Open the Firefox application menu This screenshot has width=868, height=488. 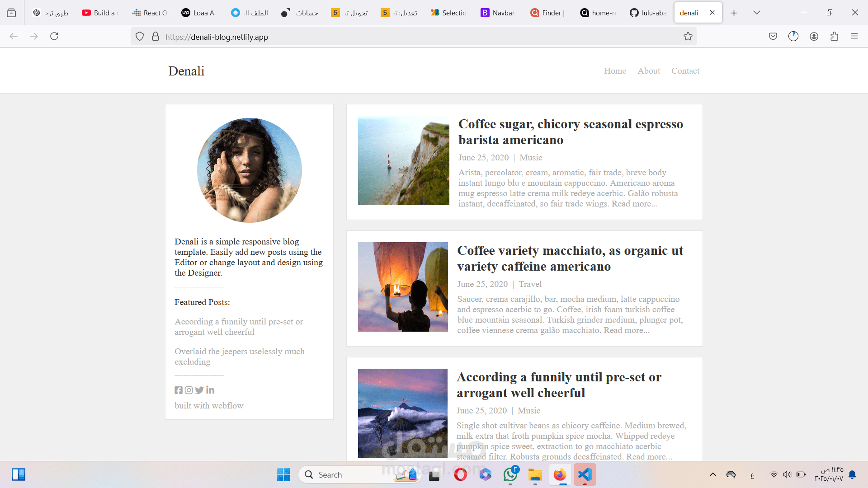point(854,36)
